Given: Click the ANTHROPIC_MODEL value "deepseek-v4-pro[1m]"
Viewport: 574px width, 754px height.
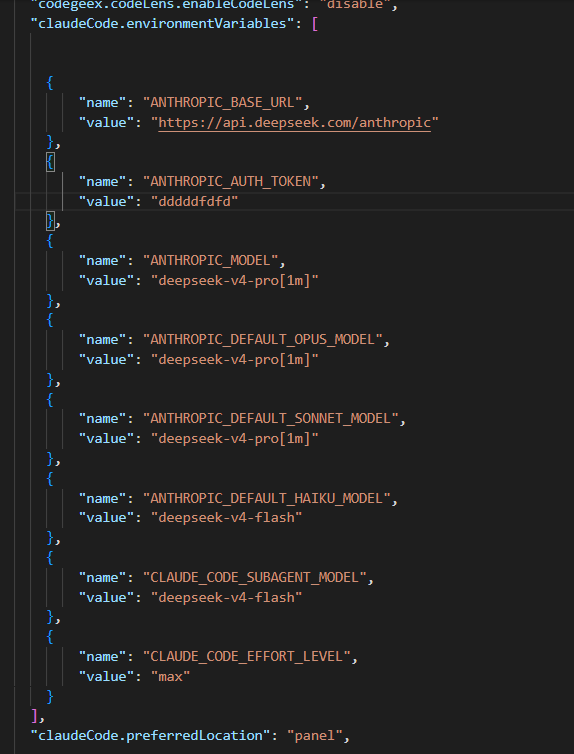Looking at the screenshot, I should click(235, 280).
